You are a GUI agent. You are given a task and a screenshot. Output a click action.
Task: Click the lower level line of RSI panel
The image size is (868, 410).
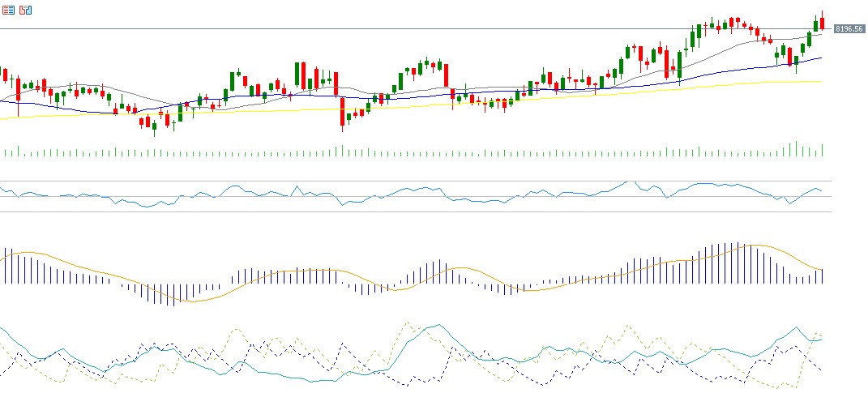click(x=405, y=211)
